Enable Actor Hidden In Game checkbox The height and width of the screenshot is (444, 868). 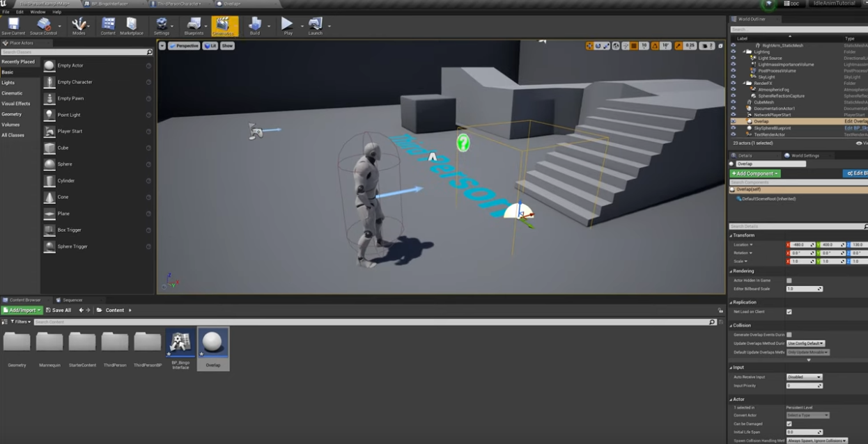789,280
